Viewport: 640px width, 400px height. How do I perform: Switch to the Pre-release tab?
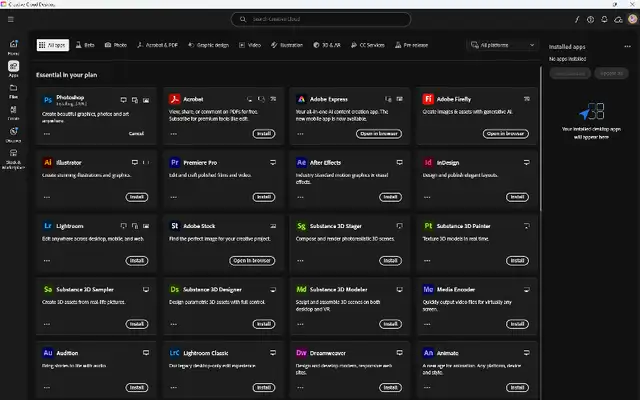(x=411, y=45)
